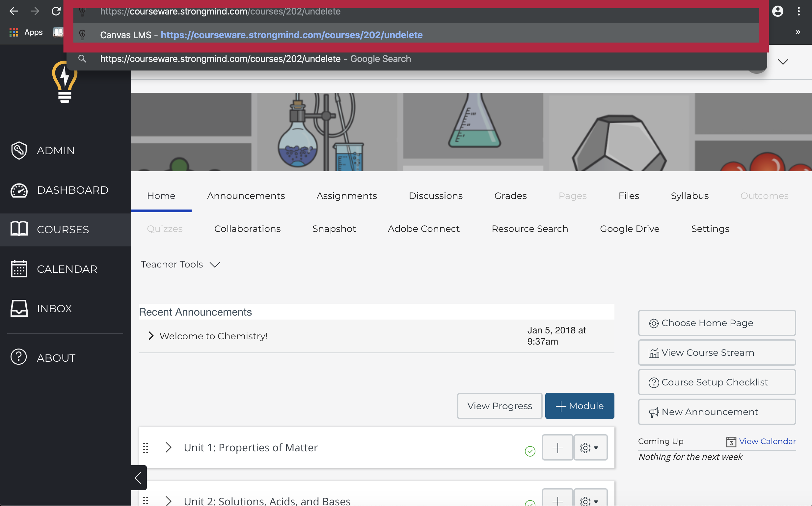Show hidden bookmarks with the double chevron
The width and height of the screenshot is (812, 506).
(x=798, y=32)
